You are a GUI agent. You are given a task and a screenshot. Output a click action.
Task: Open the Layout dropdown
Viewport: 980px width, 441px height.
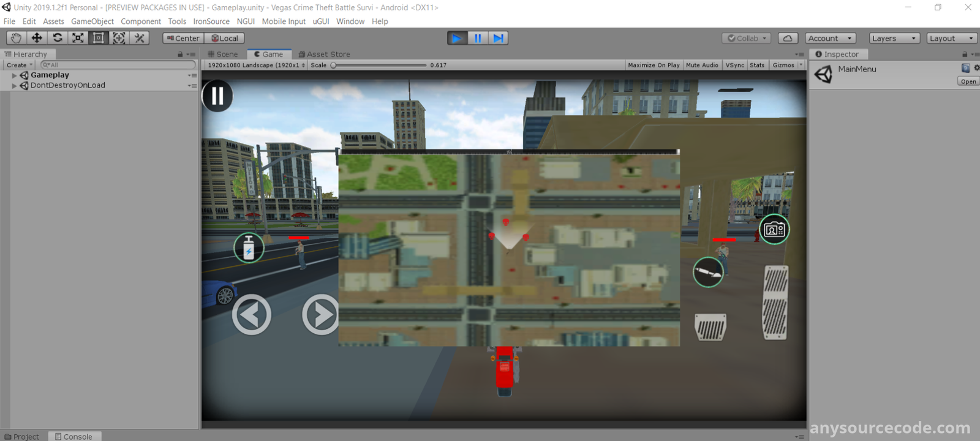click(x=951, y=38)
